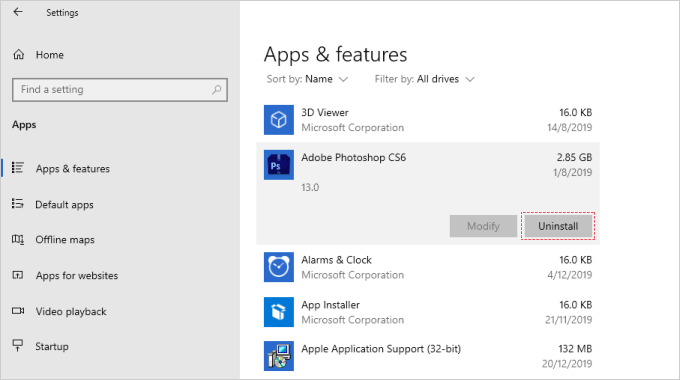Image resolution: width=680 pixels, height=380 pixels.
Task: Click the App Installer icon
Action: click(x=279, y=312)
